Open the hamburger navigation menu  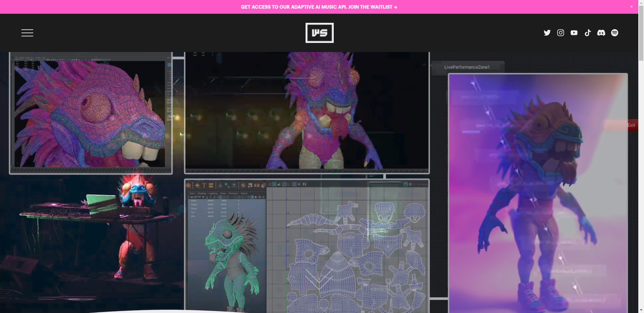[27, 33]
